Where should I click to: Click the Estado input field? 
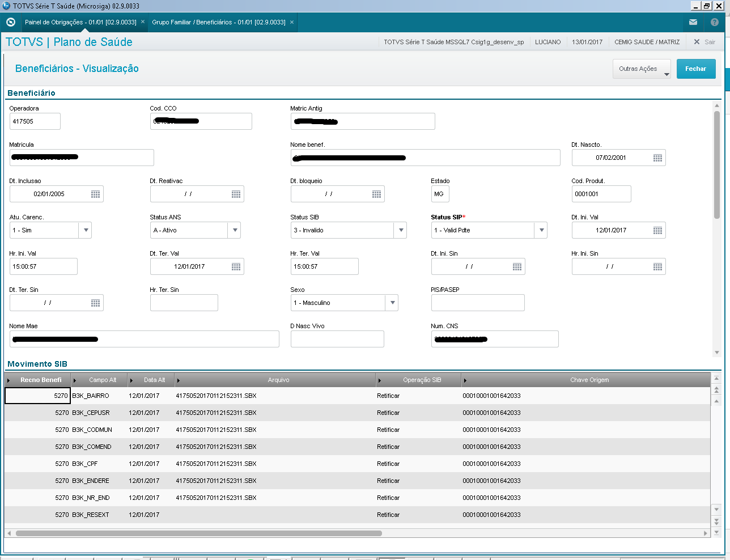tap(440, 194)
